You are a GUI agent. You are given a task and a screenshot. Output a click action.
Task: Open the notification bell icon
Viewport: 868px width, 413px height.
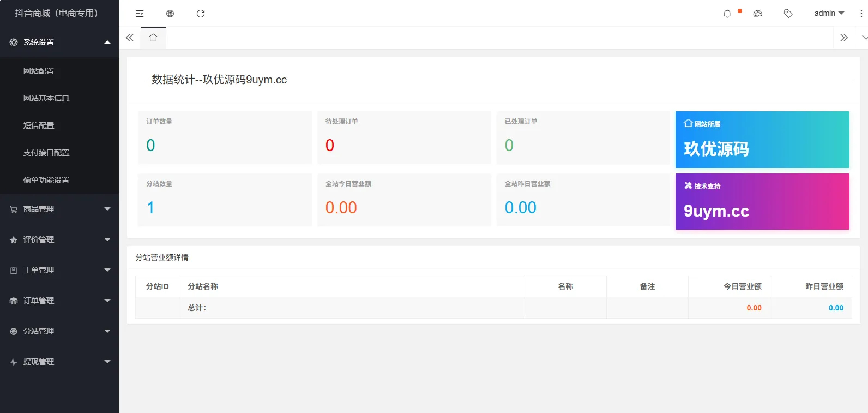tap(727, 14)
